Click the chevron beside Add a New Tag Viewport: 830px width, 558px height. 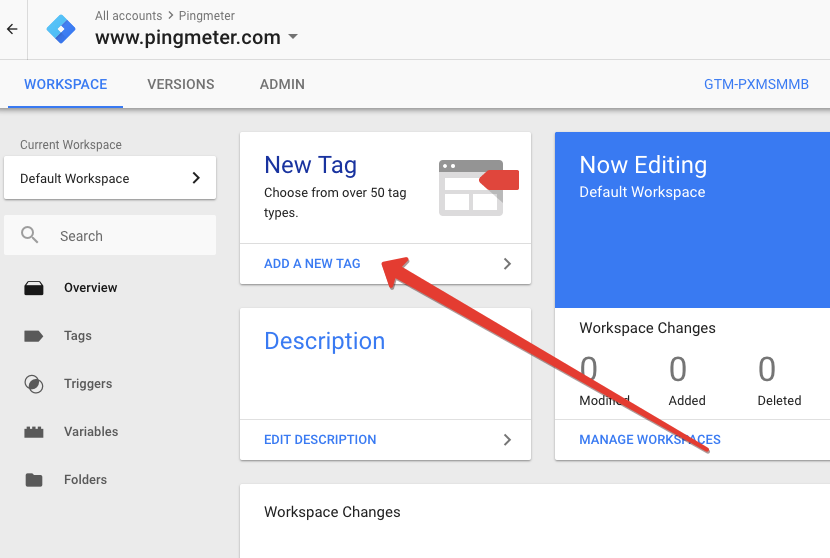[507, 264]
